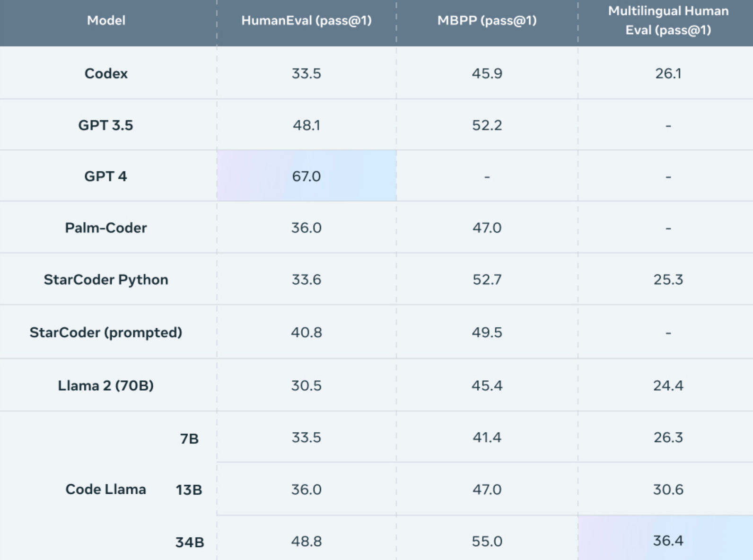
Task: Click the 13B size label
Action: pos(189,490)
